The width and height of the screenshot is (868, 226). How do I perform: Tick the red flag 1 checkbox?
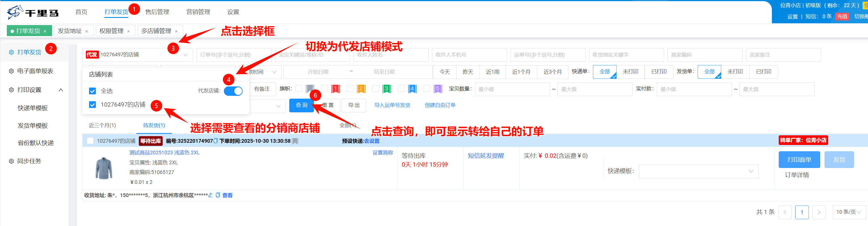click(x=325, y=89)
